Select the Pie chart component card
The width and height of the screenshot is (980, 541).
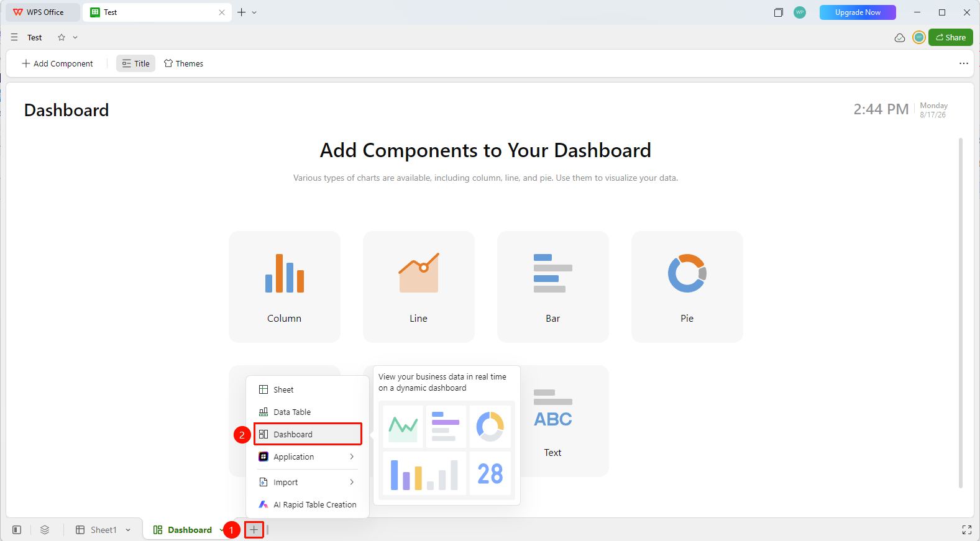(x=687, y=287)
